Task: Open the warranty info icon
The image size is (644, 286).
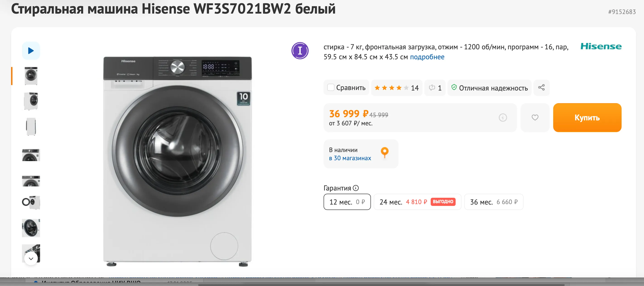Action: click(x=356, y=188)
